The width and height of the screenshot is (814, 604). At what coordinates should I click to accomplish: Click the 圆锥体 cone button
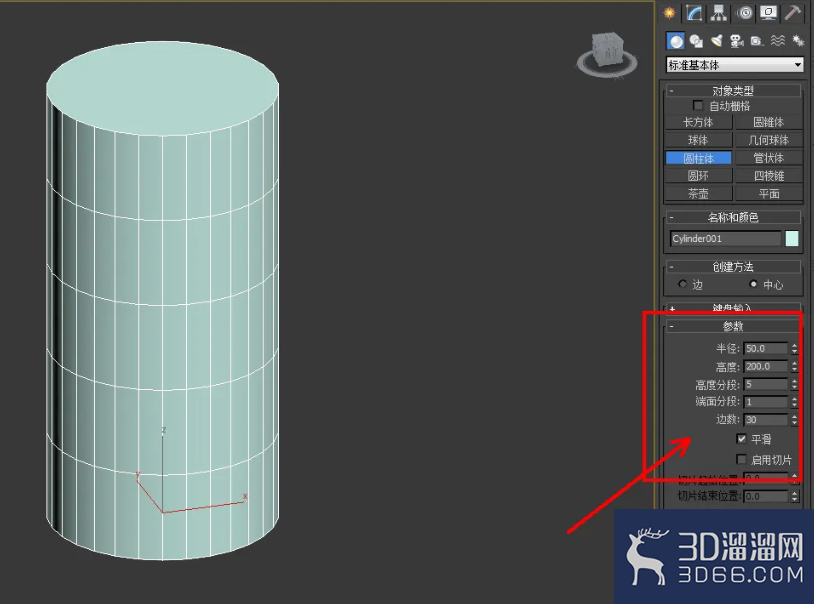click(768, 123)
